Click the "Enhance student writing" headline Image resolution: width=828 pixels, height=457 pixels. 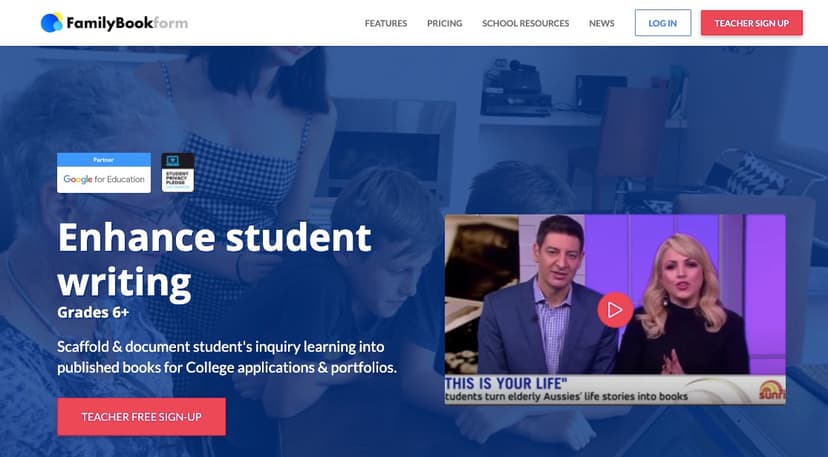click(214, 259)
